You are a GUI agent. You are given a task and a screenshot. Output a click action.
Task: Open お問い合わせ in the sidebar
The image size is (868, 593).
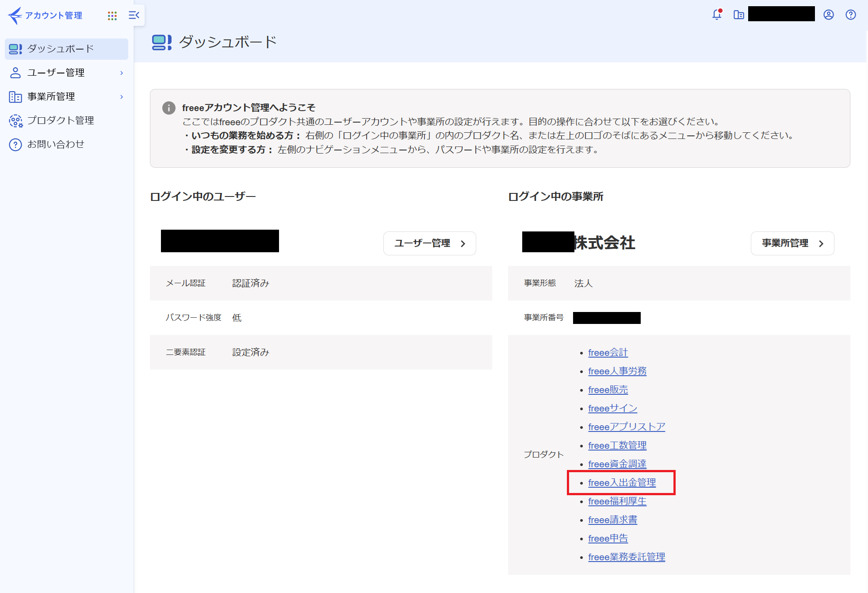67,144
